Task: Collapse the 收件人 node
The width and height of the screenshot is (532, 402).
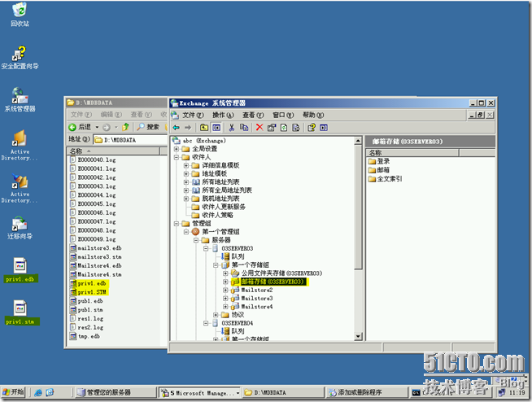Action: point(177,157)
